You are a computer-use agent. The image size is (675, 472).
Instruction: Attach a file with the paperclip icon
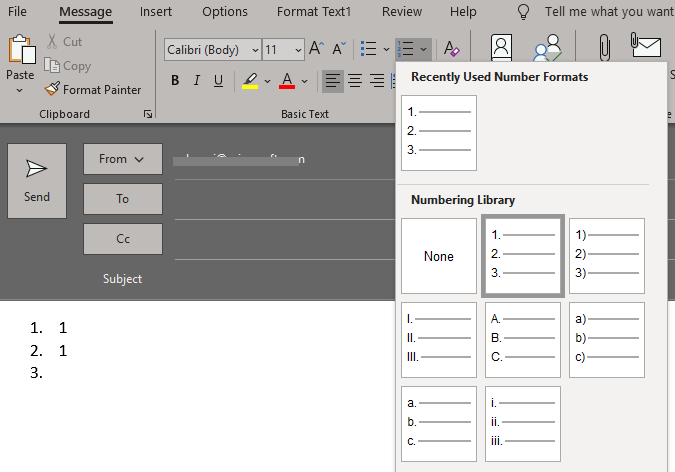coord(604,47)
